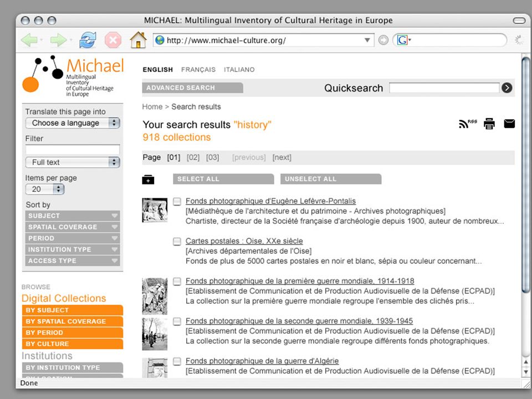The height and width of the screenshot is (399, 532).
Task: Click the Home breadcrumb link
Action: [x=152, y=107]
